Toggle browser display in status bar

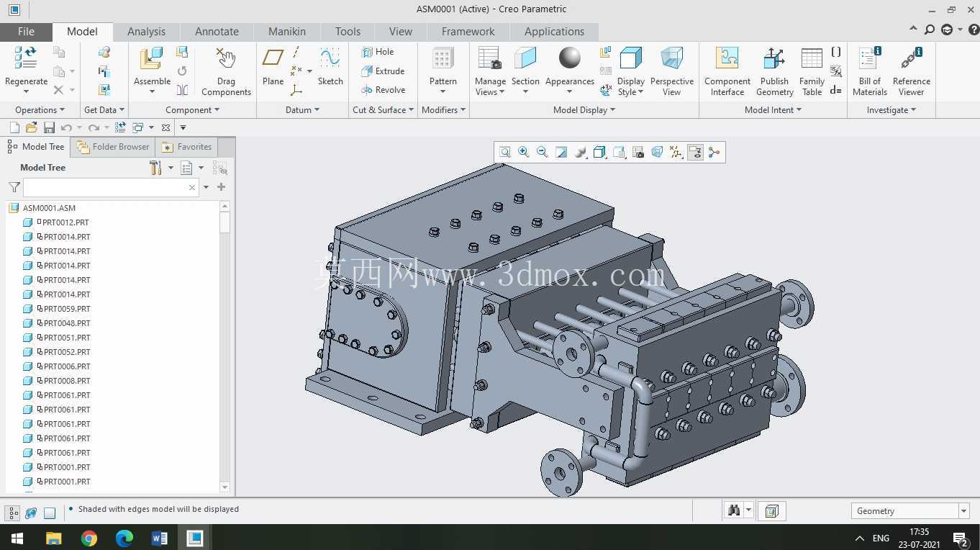pyautogui.click(x=31, y=513)
